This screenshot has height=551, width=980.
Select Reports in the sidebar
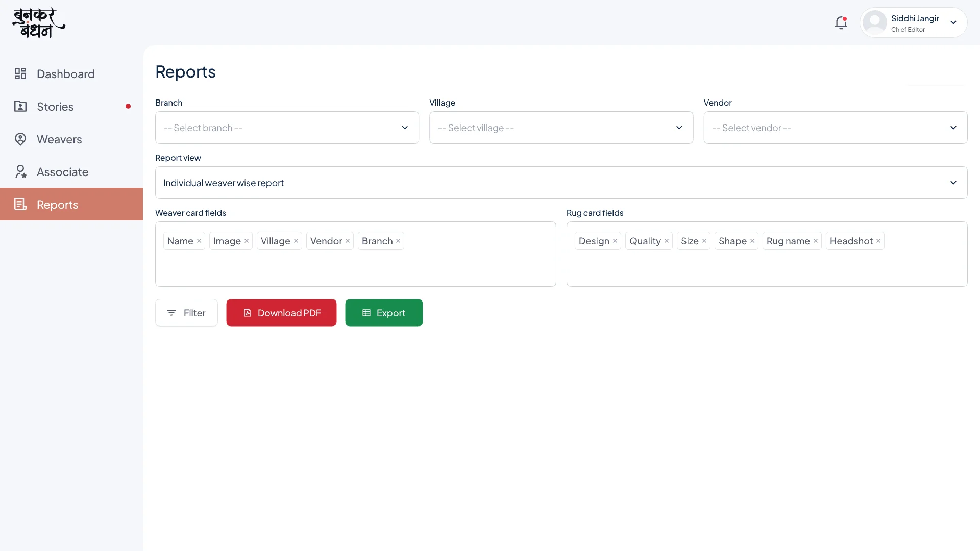[x=71, y=204]
